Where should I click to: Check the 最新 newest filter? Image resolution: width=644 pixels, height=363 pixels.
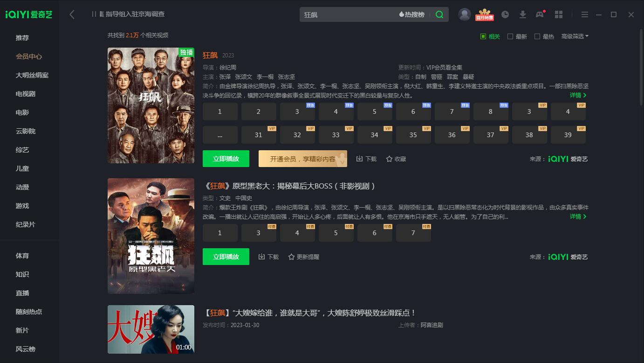click(x=517, y=36)
